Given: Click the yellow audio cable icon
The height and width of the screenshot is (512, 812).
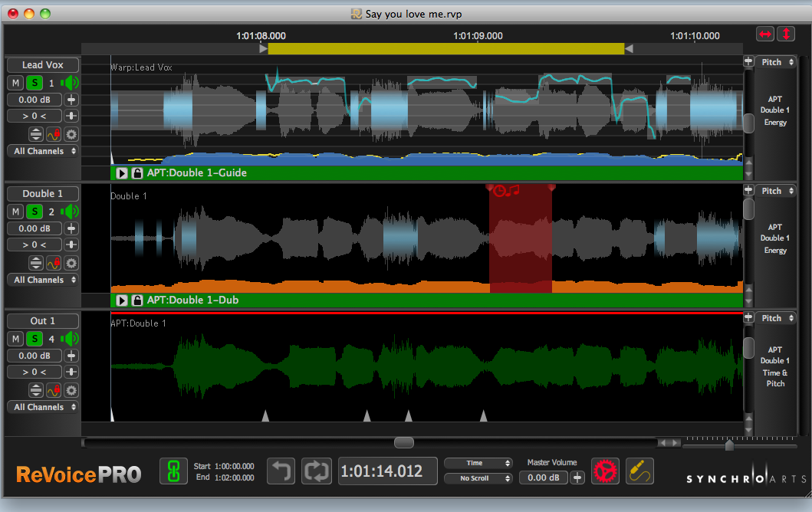Looking at the screenshot, I should point(639,471).
